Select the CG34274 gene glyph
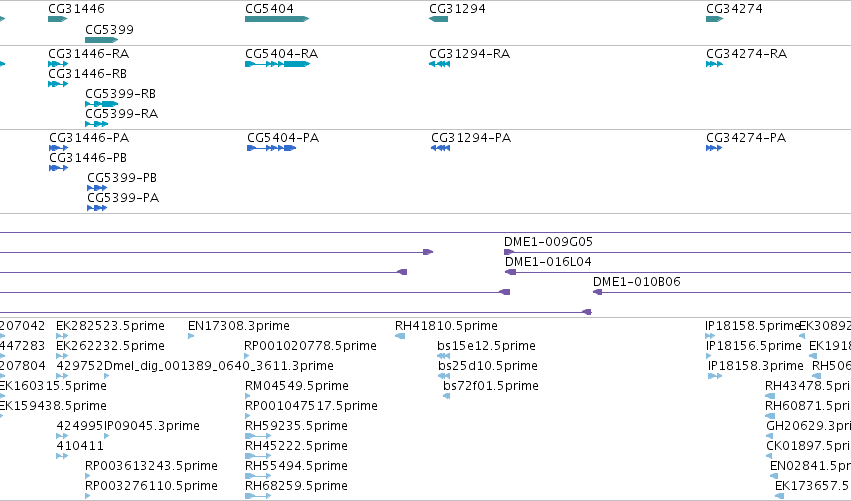 (x=714, y=19)
